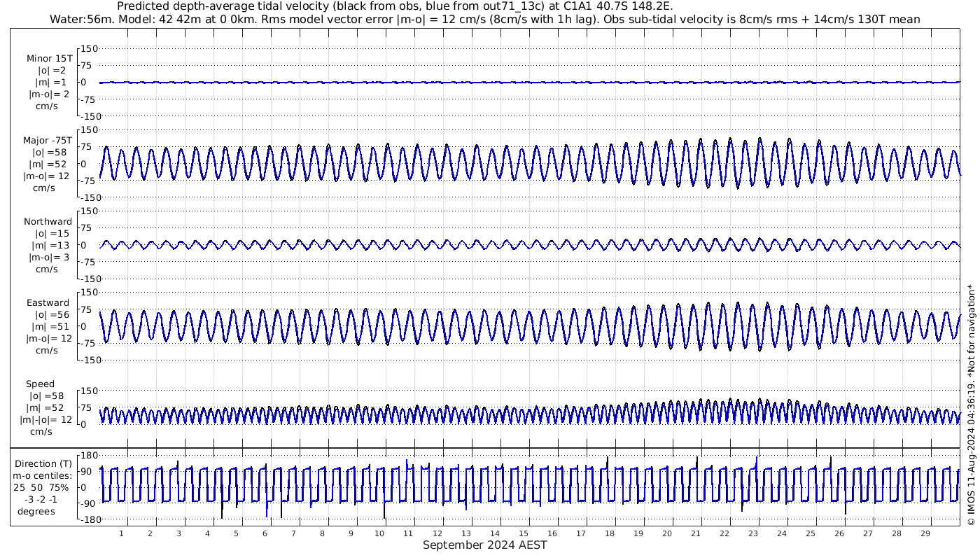Click the '150' tick of the Minor panel

(x=89, y=49)
